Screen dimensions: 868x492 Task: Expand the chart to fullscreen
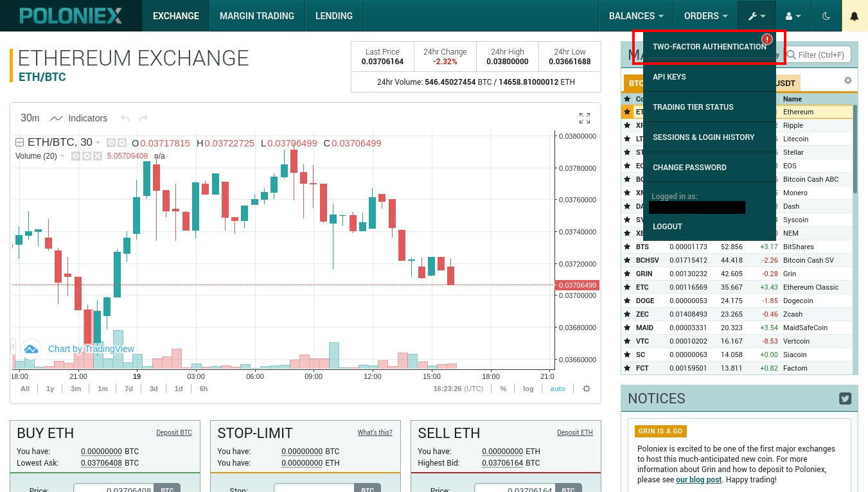tap(584, 118)
